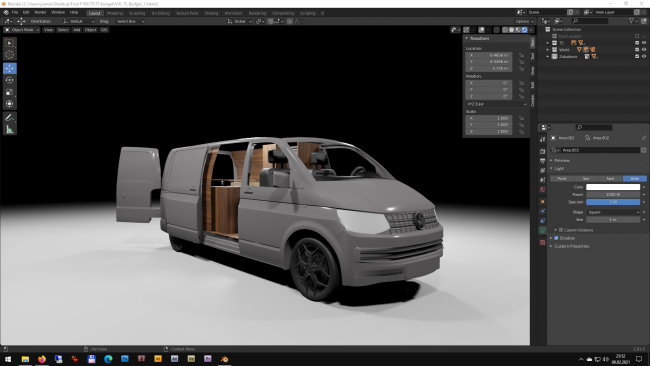Open the checkered Texture properties tab
The image size is (650, 366).
click(543, 242)
